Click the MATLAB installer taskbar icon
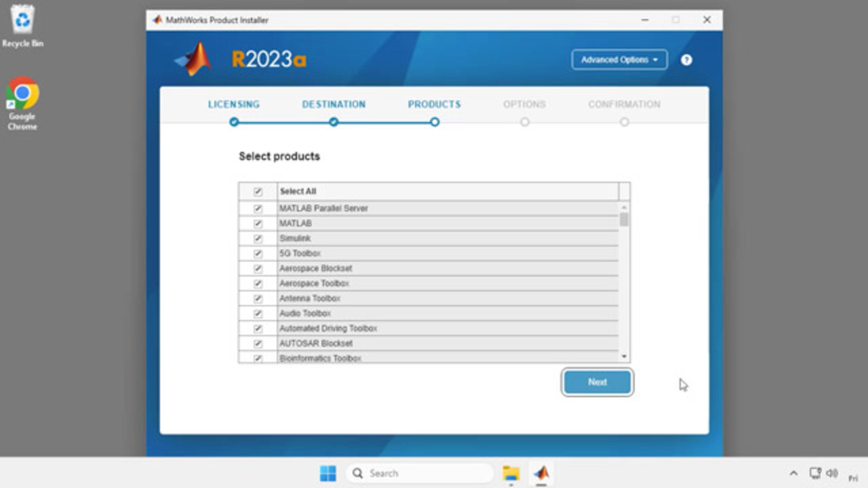 pyautogui.click(x=541, y=473)
